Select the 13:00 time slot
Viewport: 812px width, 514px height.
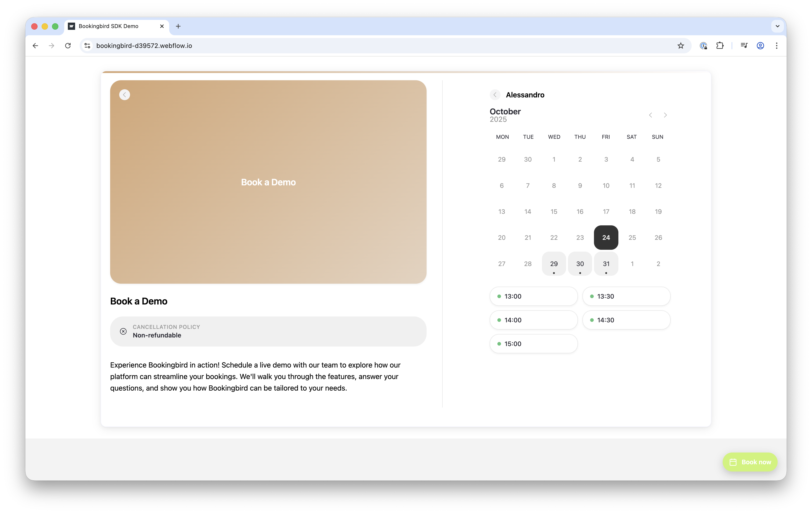tap(533, 296)
